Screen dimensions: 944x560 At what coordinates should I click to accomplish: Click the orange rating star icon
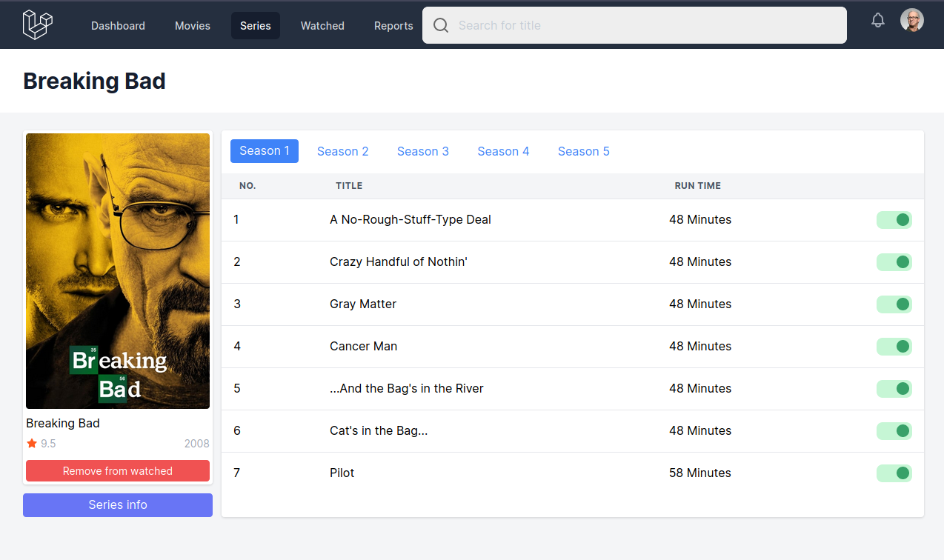point(32,444)
